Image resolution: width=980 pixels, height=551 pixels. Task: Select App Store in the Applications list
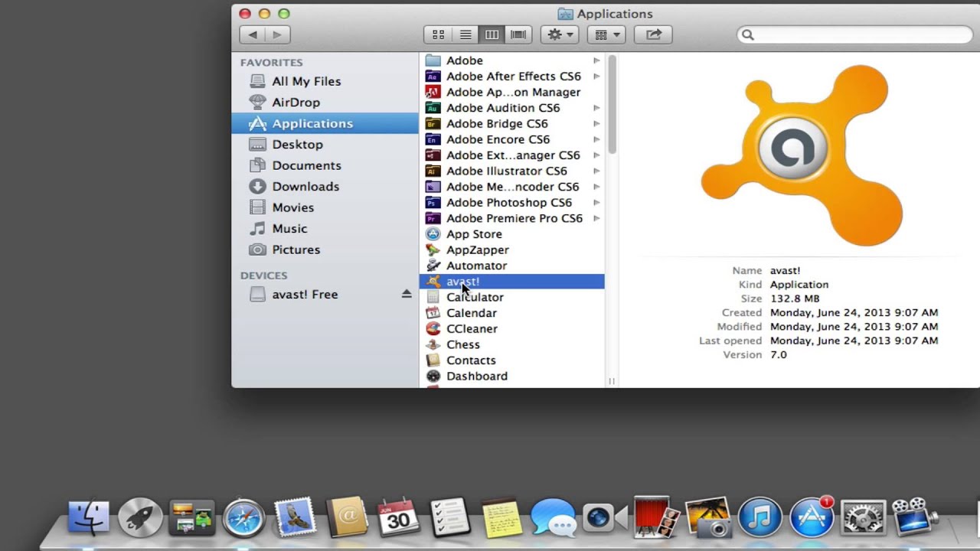tap(511, 234)
